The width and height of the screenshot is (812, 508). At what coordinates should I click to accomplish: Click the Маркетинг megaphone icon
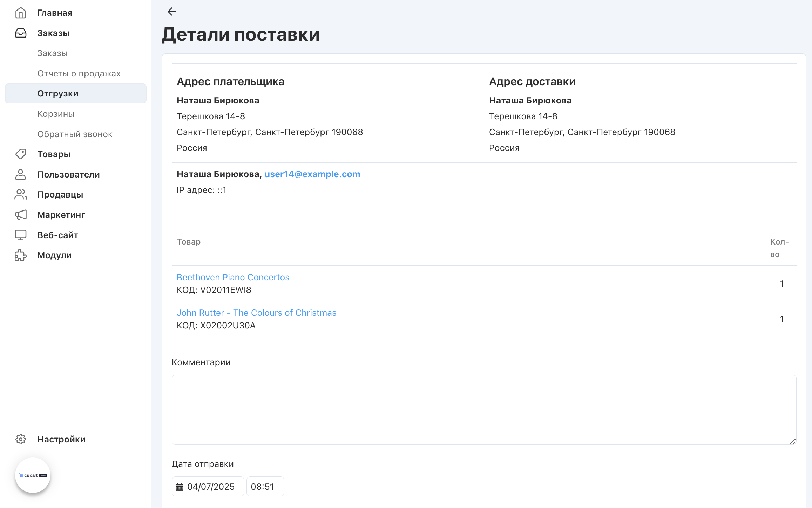click(x=21, y=215)
